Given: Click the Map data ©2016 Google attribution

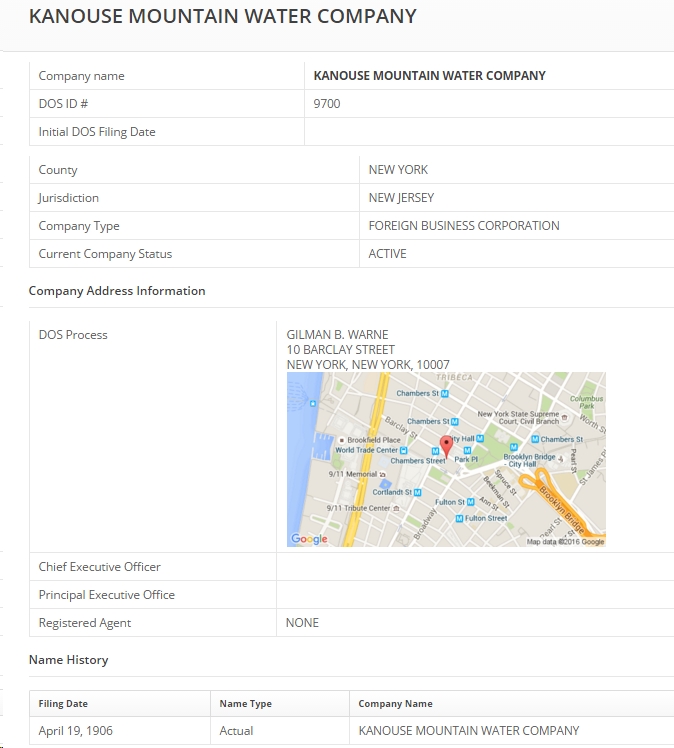Looking at the screenshot, I should coord(565,542).
